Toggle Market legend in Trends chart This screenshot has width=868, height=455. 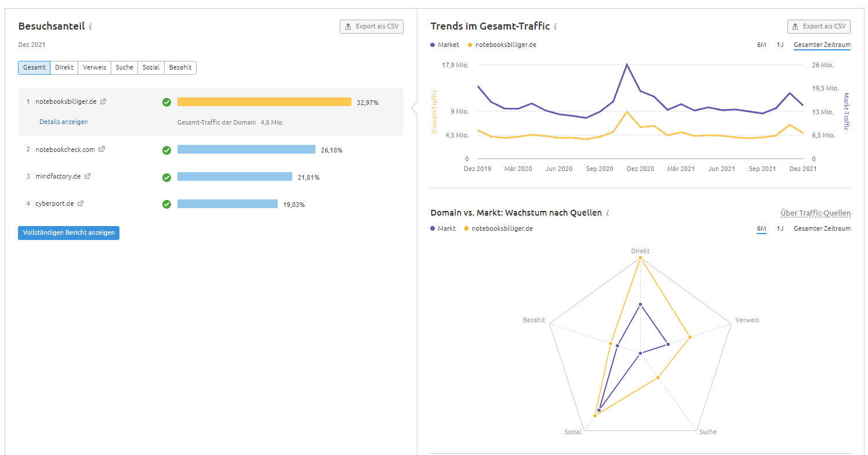pos(445,45)
